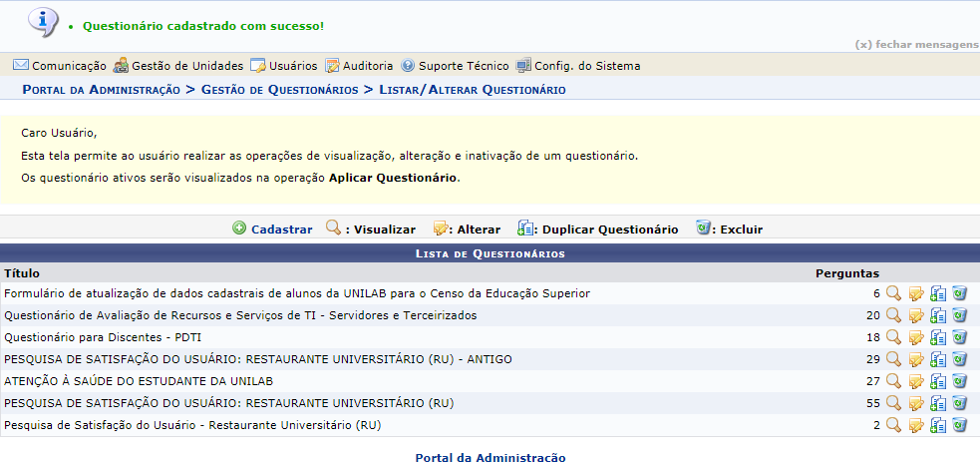Click the question count 29
The height and width of the screenshot is (462, 980).
(x=873, y=359)
